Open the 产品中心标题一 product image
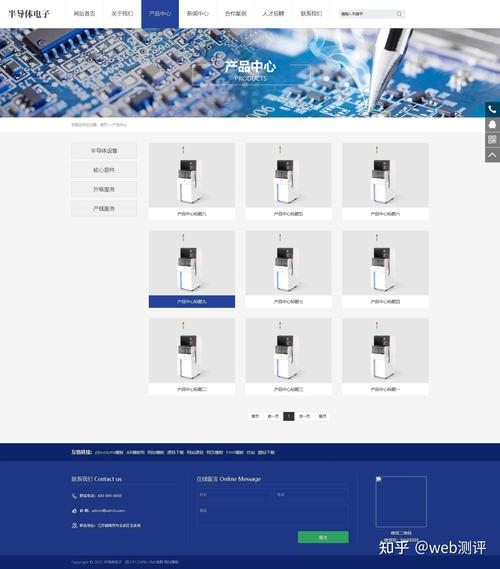The width and height of the screenshot is (500, 569). coord(385,351)
